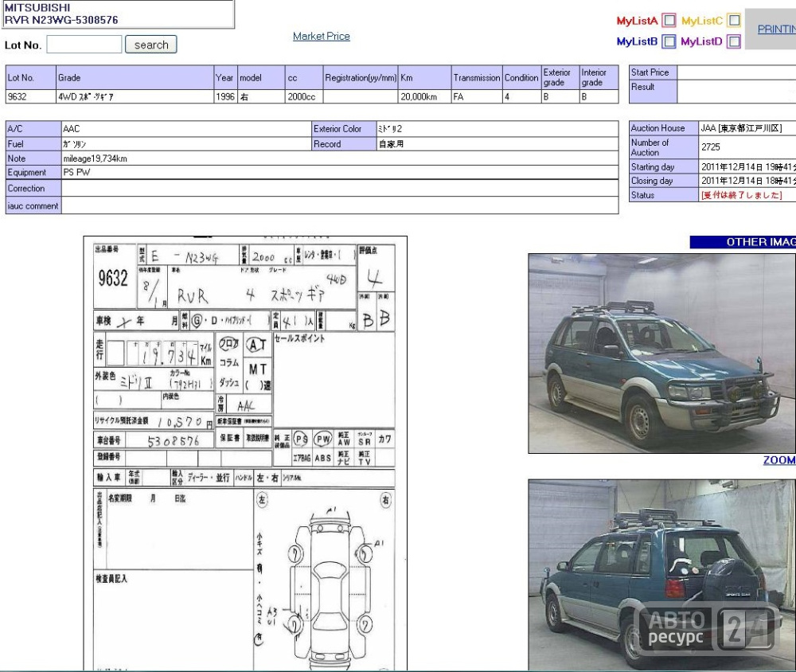Select the 20,000km cell

[424, 96]
